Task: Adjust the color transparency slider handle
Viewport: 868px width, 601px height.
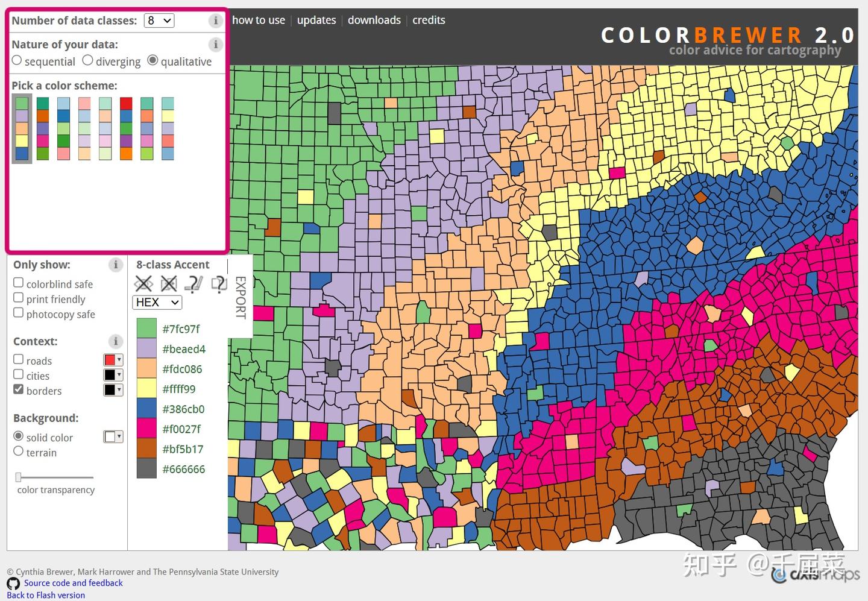Action: point(18,477)
